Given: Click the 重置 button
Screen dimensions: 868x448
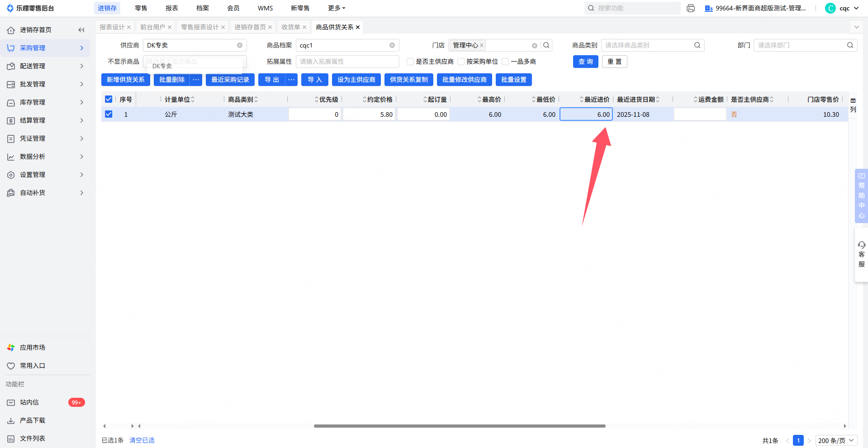Looking at the screenshot, I should 615,62.
